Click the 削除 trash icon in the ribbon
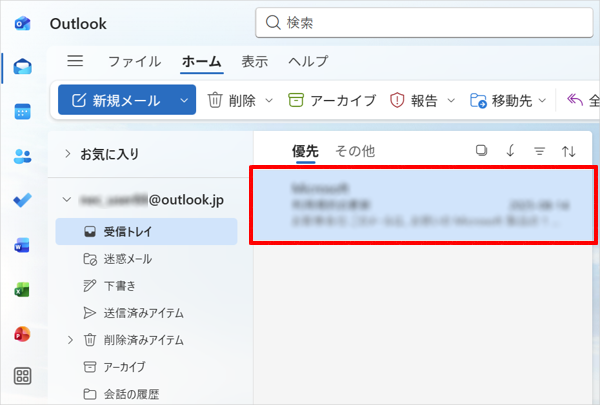The image size is (600, 405). [215, 100]
